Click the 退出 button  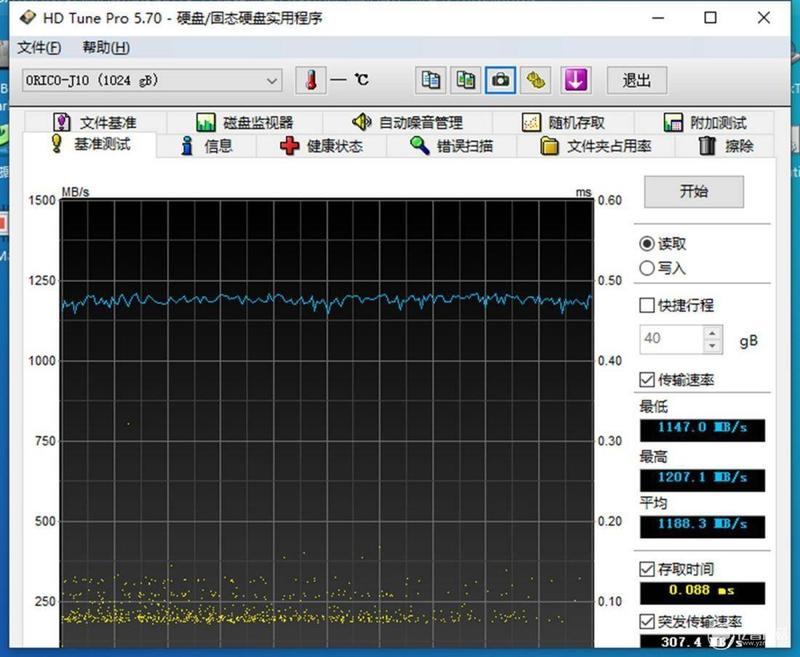pyautogui.click(x=637, y=80)
